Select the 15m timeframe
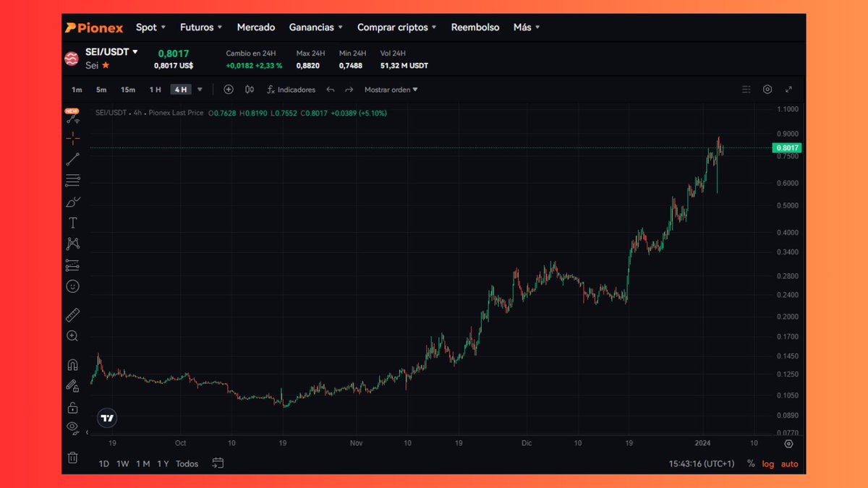Image resolution: width=868 pixels, height=488 pixels. (128, 90)
